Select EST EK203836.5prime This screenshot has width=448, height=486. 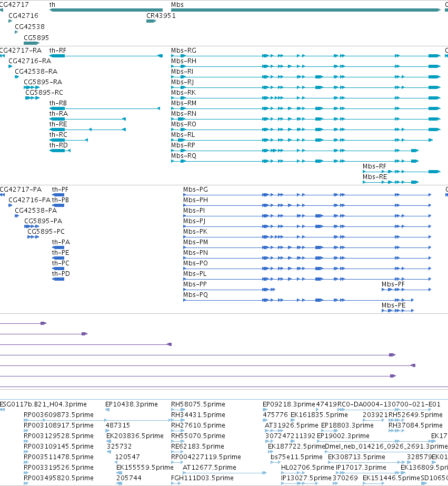click(x=108, y=441)
